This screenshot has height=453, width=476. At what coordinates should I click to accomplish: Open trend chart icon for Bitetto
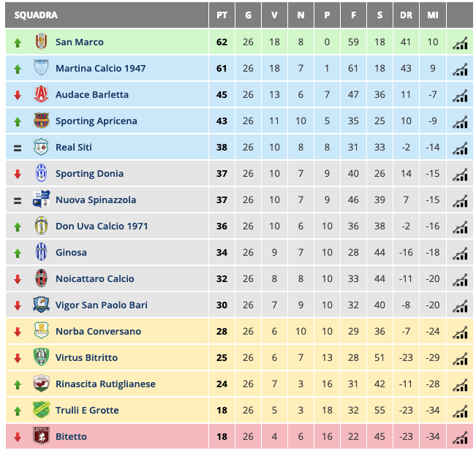(460, 437)
